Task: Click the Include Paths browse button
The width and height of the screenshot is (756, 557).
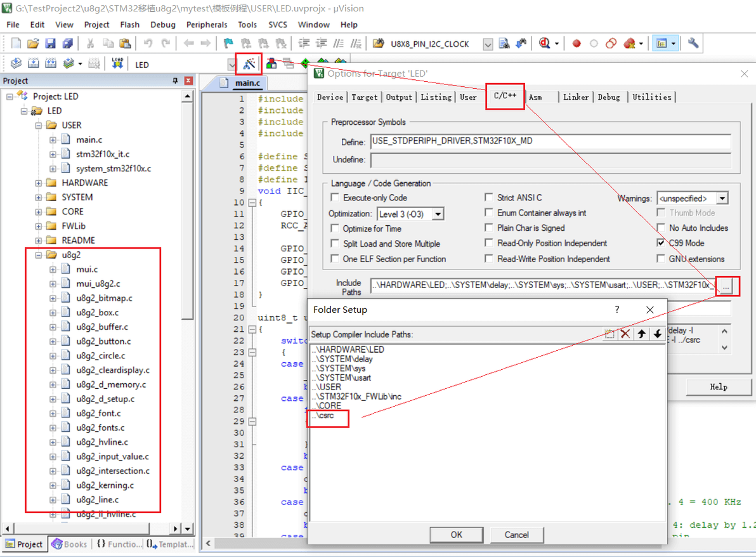Action: [726, 285]
